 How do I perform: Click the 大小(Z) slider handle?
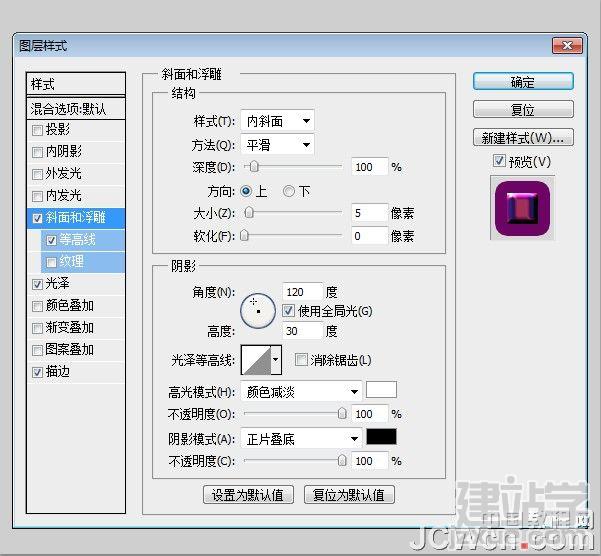(x=249, y=212)
